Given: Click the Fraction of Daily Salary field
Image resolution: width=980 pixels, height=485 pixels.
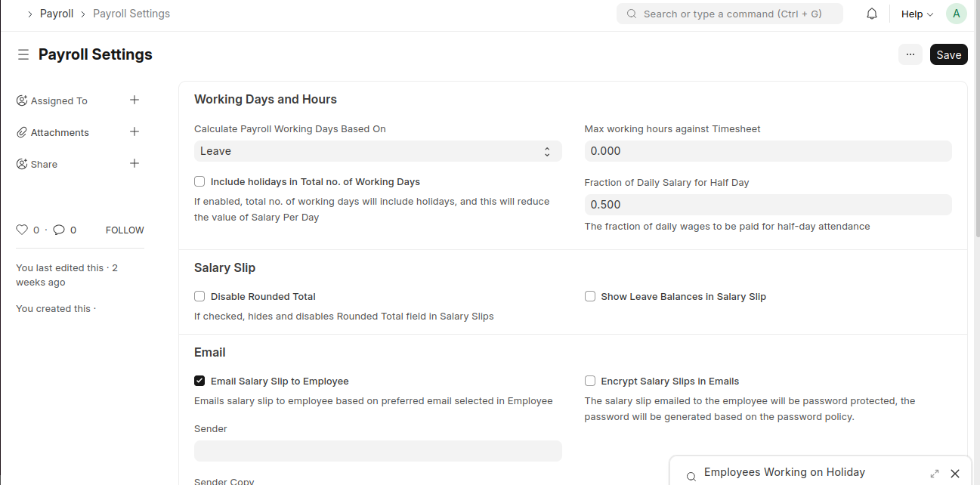Looking at the screenshot, I should [768, 205].
